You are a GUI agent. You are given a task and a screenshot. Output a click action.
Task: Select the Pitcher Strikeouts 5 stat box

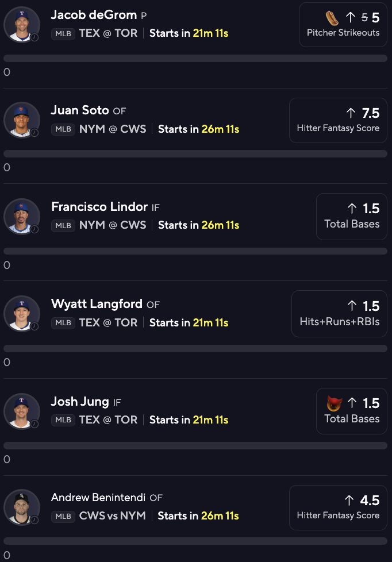[x=343, y=25]
